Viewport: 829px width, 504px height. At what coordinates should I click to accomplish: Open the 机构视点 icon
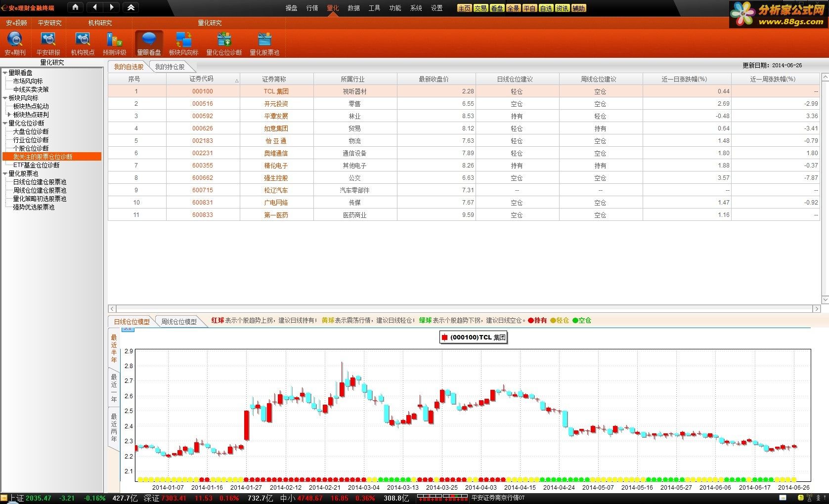tap(82, 40)
